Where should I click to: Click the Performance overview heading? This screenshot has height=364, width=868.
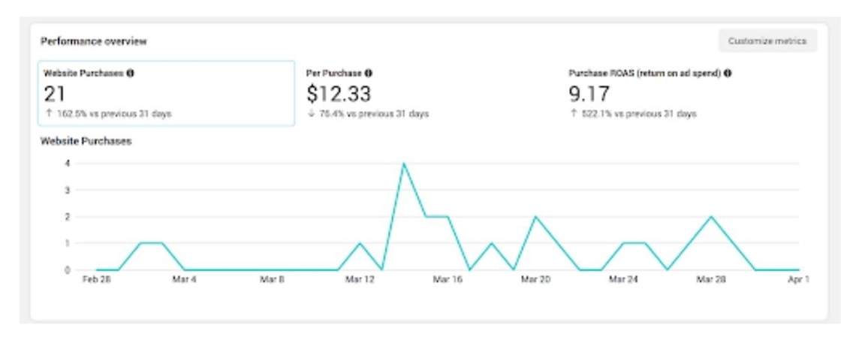pyautogui.click(x=94, y=41)
